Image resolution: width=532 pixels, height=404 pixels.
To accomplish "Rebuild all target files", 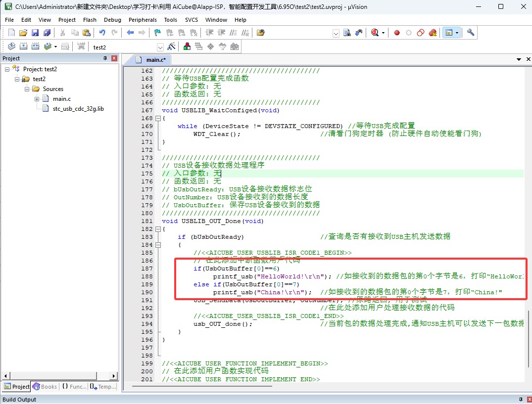I will (x=35, y=46).
